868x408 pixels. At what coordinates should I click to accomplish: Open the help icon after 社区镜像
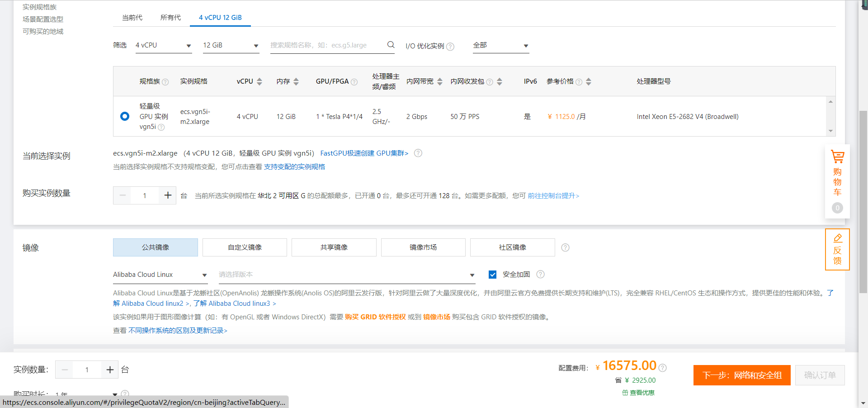[565, 247]
